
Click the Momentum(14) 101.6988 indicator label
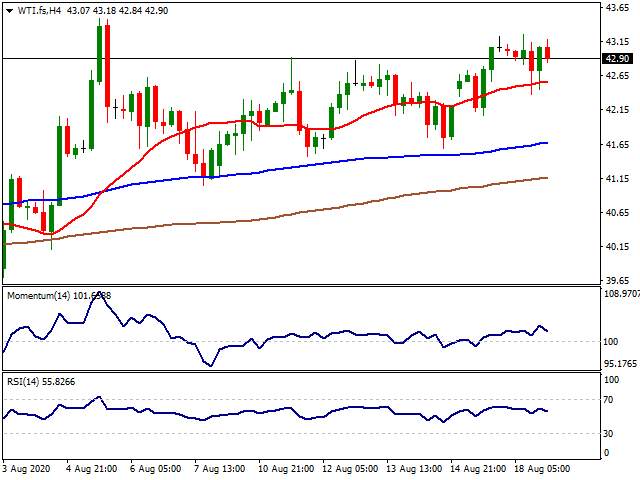pos(59,295)
